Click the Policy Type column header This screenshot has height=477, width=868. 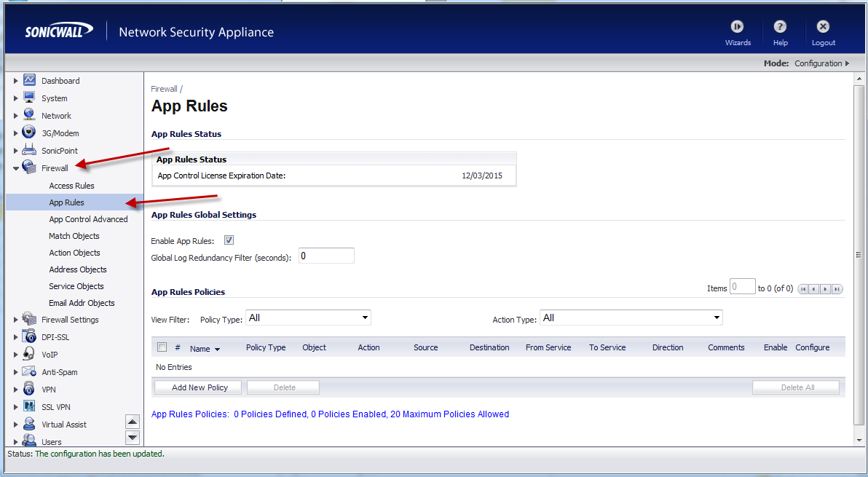[x=266, y=347]
